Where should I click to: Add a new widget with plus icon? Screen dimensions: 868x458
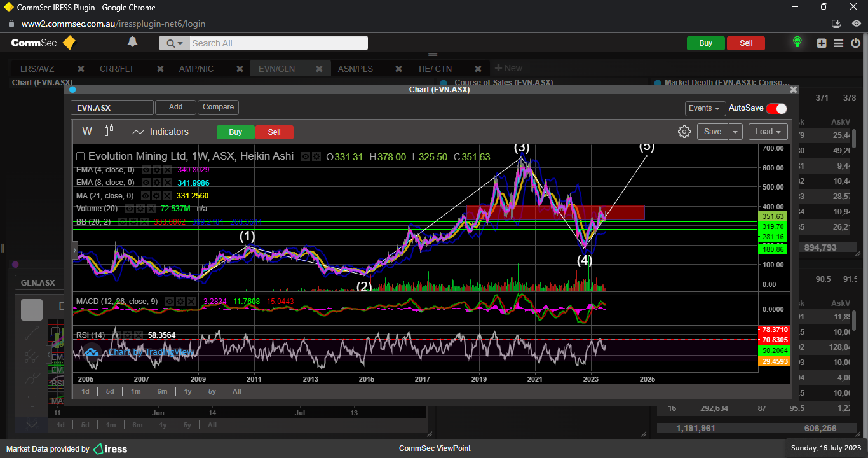click(x=822, y=43)
